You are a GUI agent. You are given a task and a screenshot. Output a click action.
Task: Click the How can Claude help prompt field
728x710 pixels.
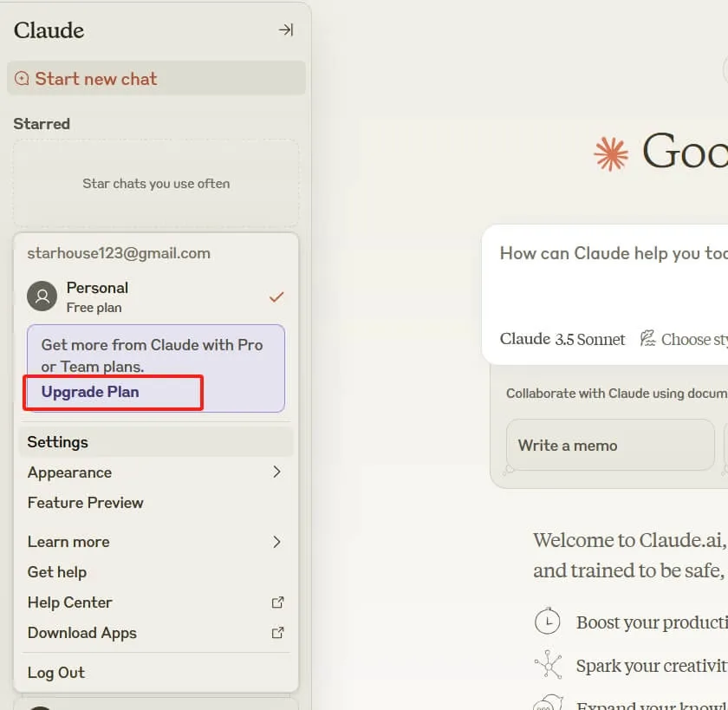click(613, 253)
